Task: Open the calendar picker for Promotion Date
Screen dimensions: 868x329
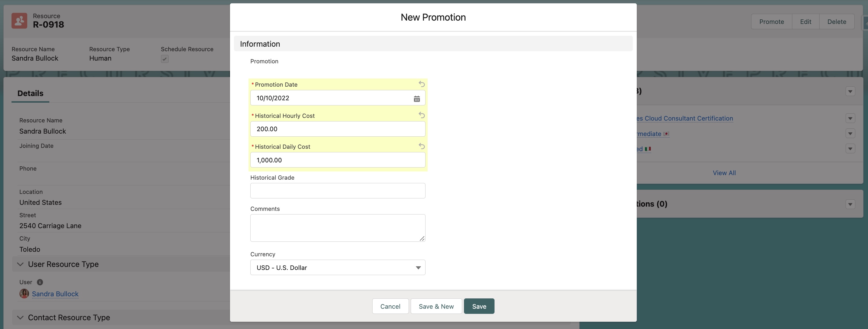Action: click(417, 98)
